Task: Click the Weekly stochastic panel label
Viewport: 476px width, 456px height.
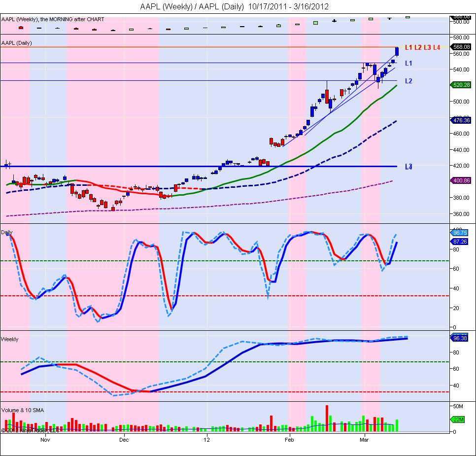Action: (10, 339)
